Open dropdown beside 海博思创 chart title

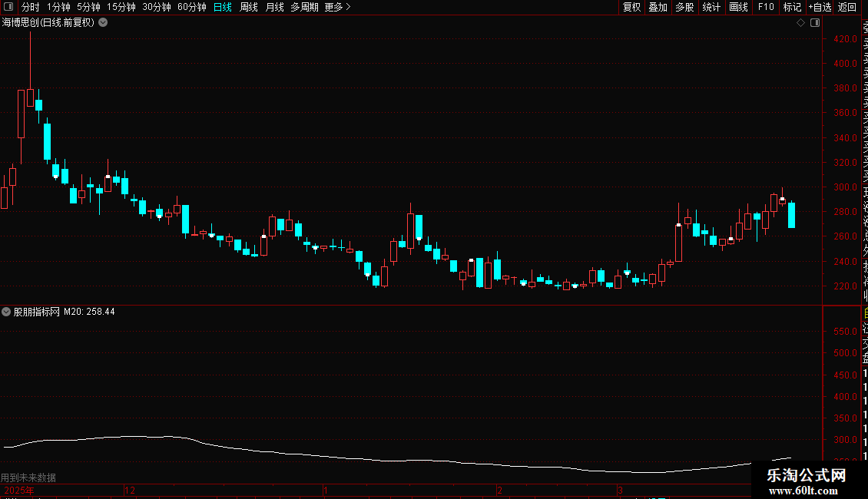(103, 22)
